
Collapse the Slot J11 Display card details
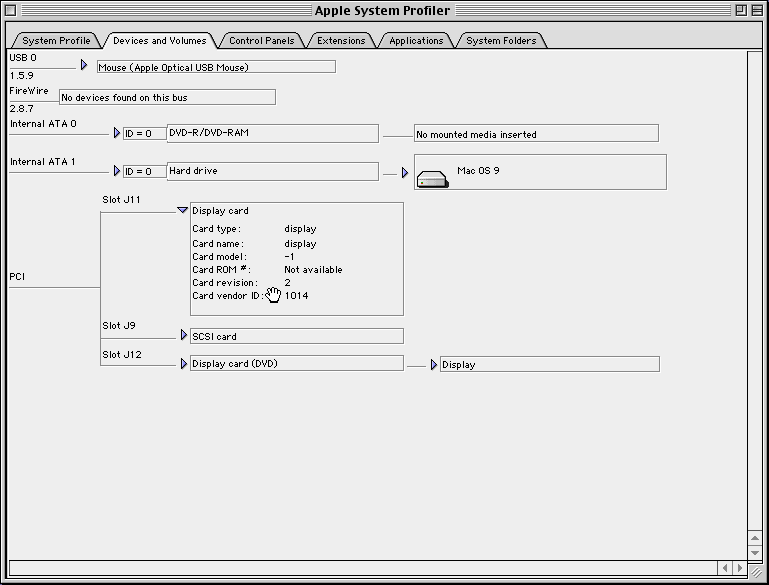click(x=182, y=210)
